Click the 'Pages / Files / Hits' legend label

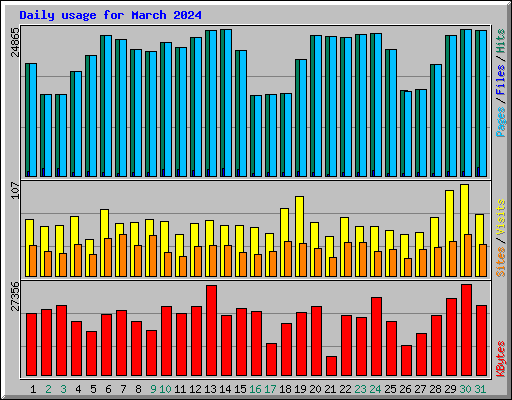500,83
